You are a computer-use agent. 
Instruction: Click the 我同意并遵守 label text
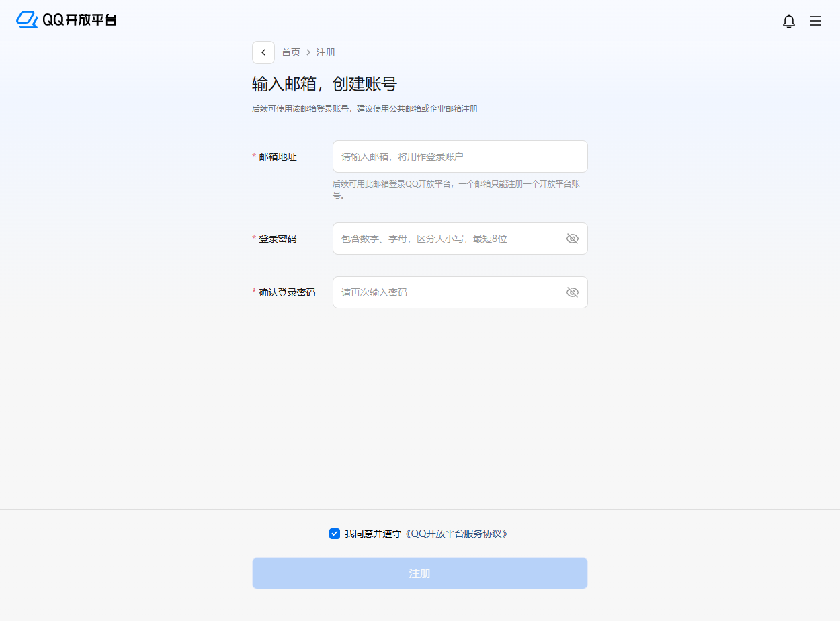pyautogui.click(x=373, y=534)
